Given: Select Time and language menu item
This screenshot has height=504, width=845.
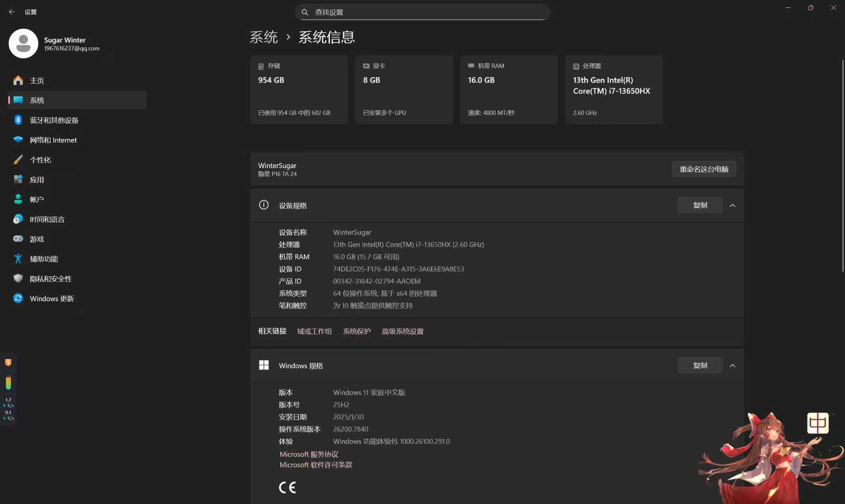Looking at the screenshot, I should point(47,219).
